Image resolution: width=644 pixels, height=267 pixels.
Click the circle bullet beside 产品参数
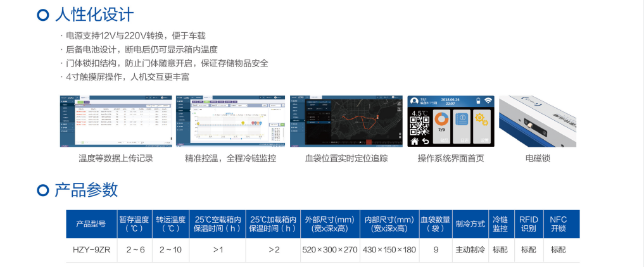click(43, 190)
